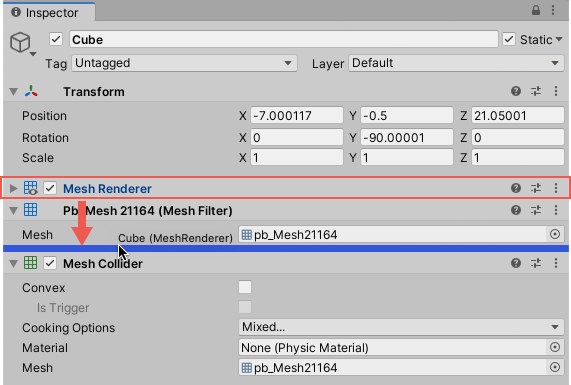The width and height of the screenshot is (571, 385).
Task: Open Mesh Collider help reference
Action: (516, 263)
